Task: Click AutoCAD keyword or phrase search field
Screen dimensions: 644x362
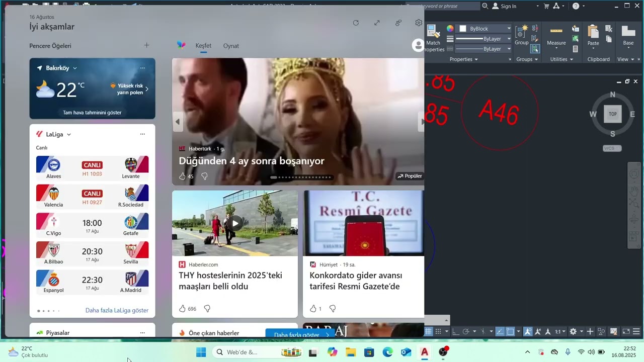Action: coord(443,6)
